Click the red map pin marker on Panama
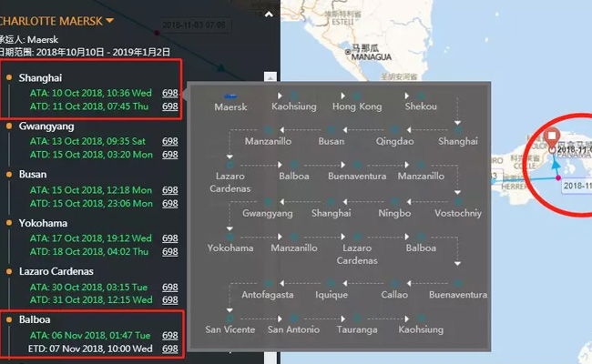Image resolution: width=592 pixels, height=364 pixels. (552, 138)
